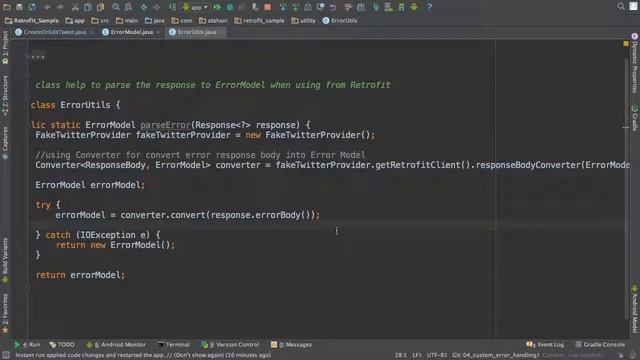
Task: Open the Run tool window
Action: point(27,344)
